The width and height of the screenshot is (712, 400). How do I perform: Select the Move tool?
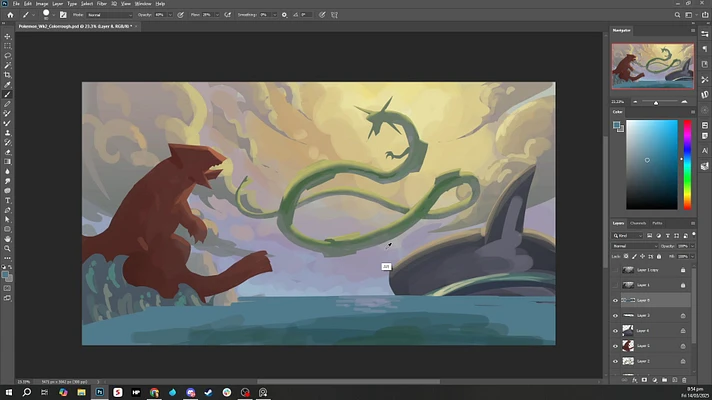(x=7, y=36)
